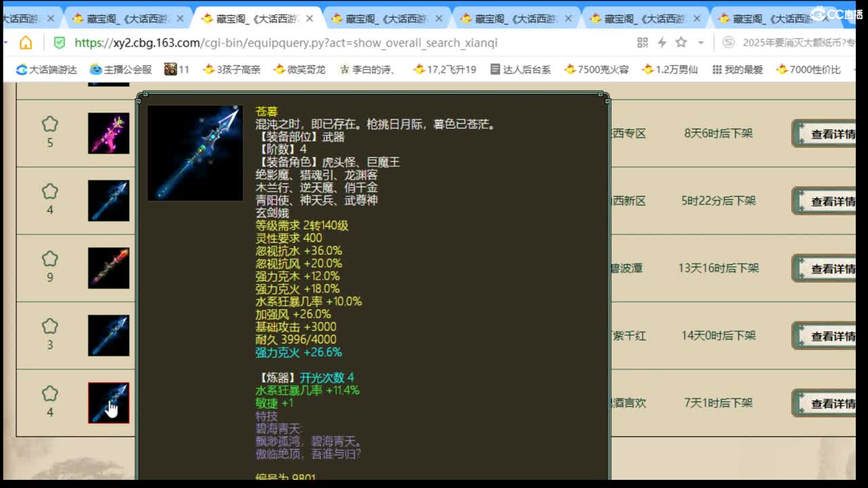Favorite the listing with 3 collects

[50, 326]
